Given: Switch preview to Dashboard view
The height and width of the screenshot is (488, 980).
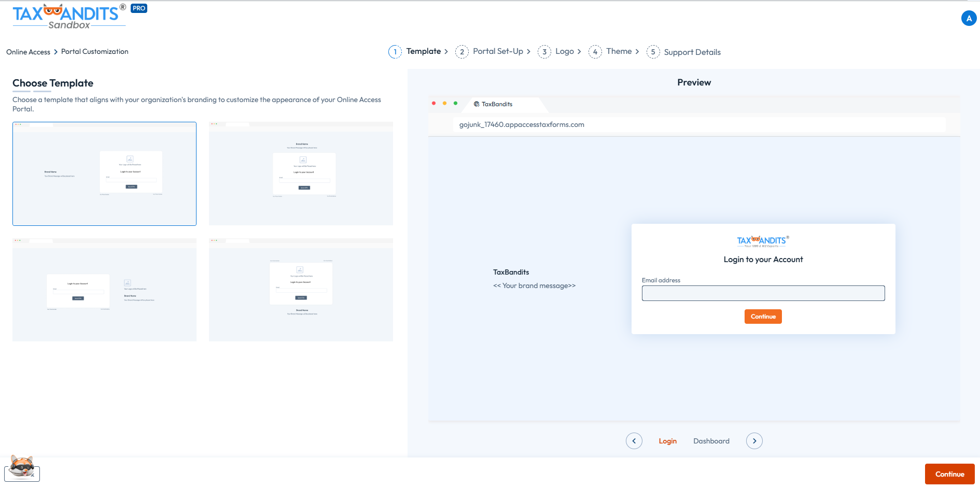Looking at the screenshot, I should point(711,441).
